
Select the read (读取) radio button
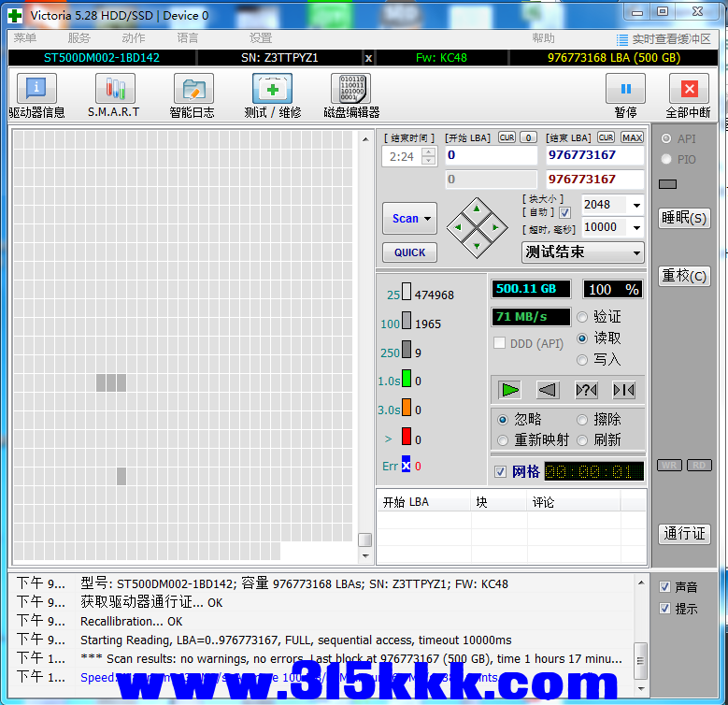coord(582,338)
